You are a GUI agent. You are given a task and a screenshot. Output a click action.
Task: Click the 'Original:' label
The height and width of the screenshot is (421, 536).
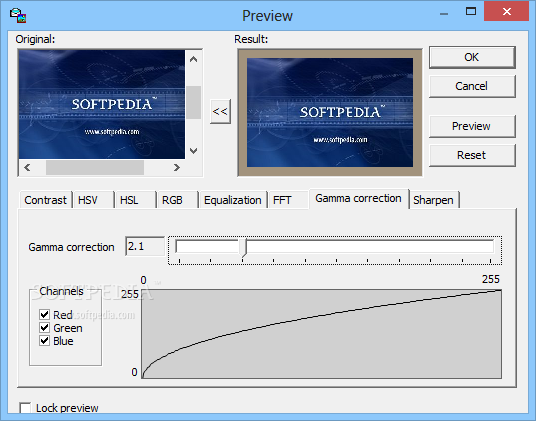point(35,39)
